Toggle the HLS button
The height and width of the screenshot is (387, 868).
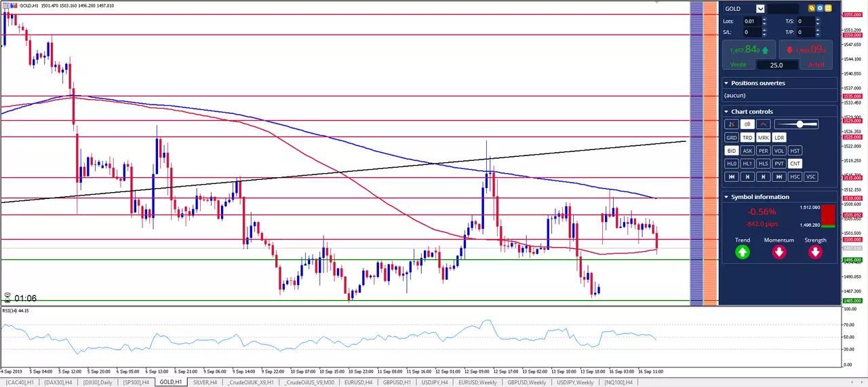coord(764,164)
